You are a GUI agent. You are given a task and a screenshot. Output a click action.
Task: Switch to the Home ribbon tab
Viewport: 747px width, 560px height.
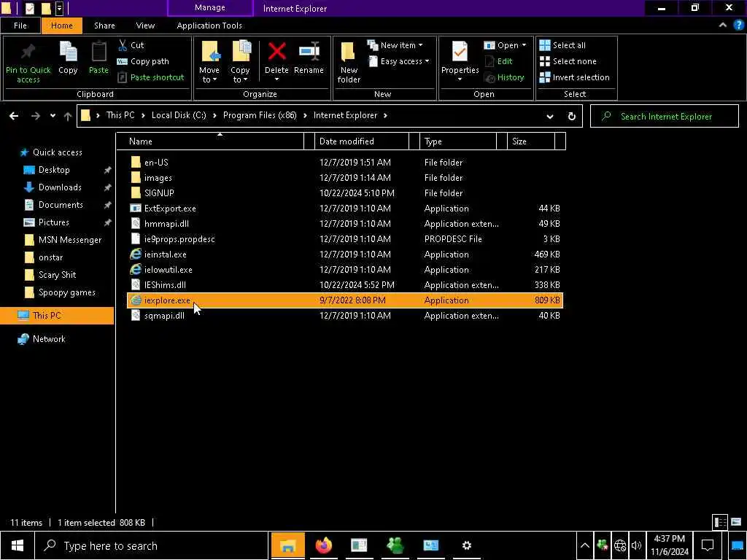[62, 26]
